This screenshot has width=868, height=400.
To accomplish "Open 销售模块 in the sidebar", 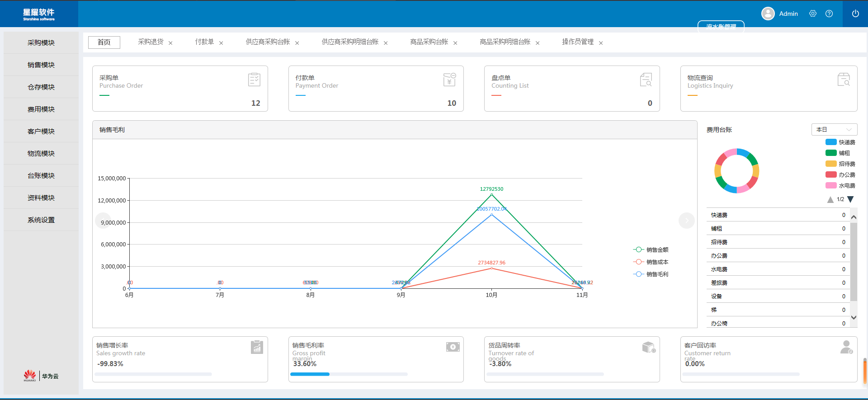I will click(41, 65).
